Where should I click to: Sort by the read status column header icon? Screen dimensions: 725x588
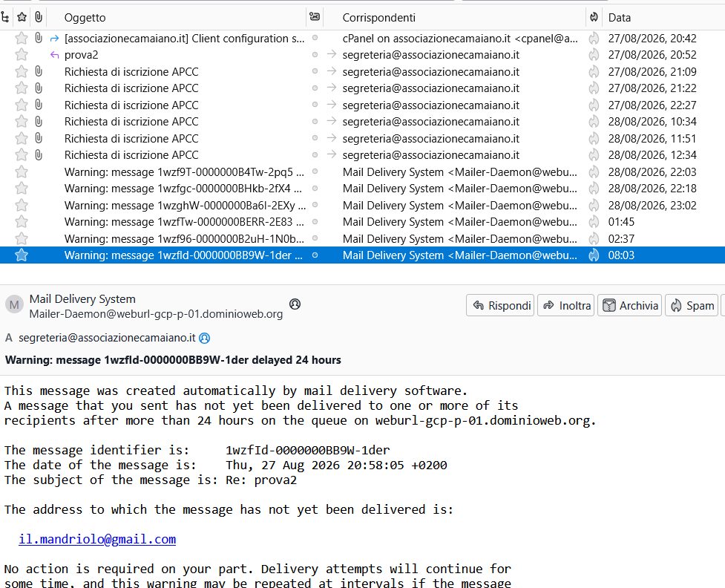[315, 17]
